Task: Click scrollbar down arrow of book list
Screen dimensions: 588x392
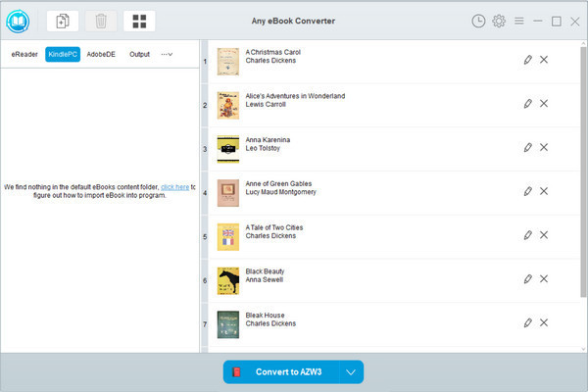Action: (583, 349)
